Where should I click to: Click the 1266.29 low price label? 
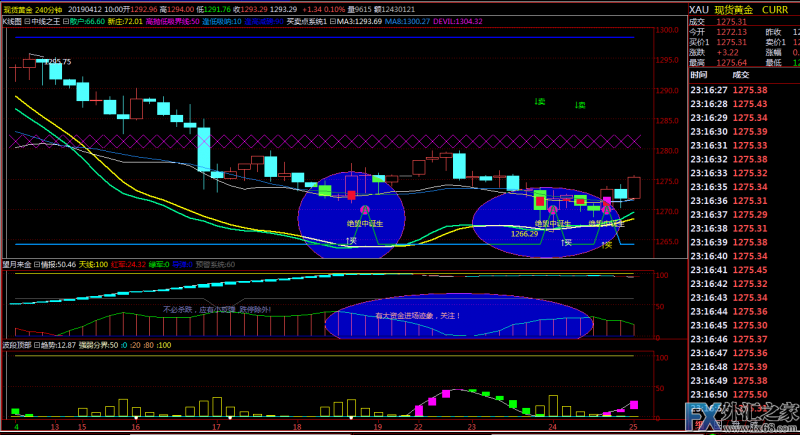[524, 233]
